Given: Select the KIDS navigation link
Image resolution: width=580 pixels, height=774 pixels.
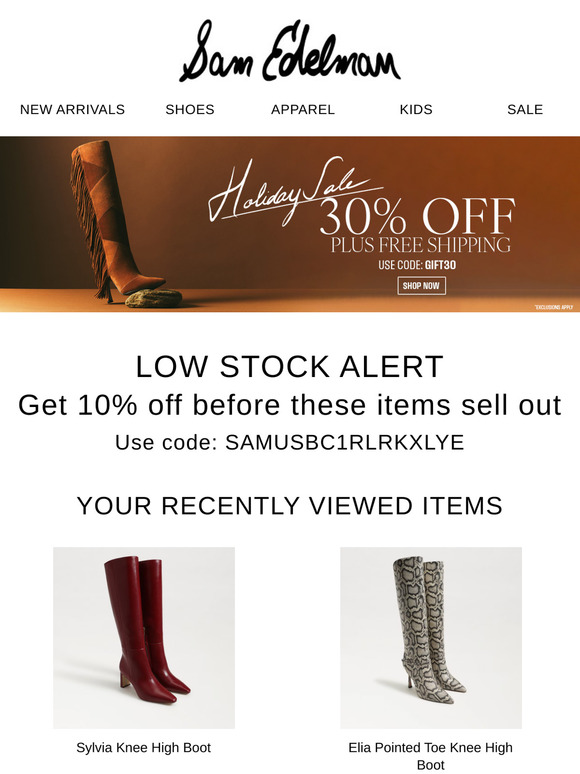Looking at the screenshot, I should pos(416,109).
